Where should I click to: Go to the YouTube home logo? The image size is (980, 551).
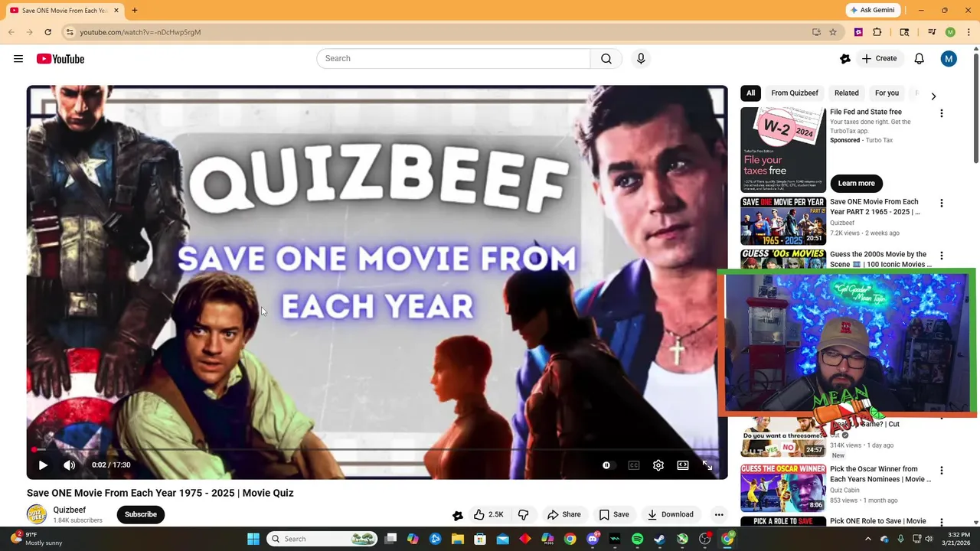pyautogui.click(x=60, y=59)
